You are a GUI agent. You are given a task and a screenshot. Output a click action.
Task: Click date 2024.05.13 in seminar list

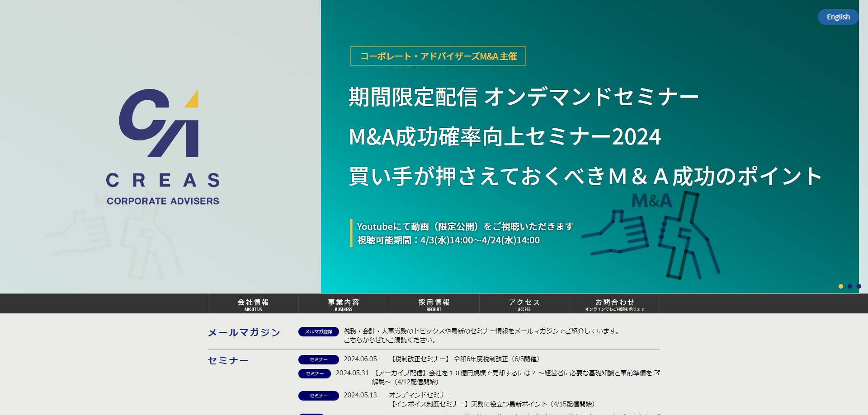(360, 395)
